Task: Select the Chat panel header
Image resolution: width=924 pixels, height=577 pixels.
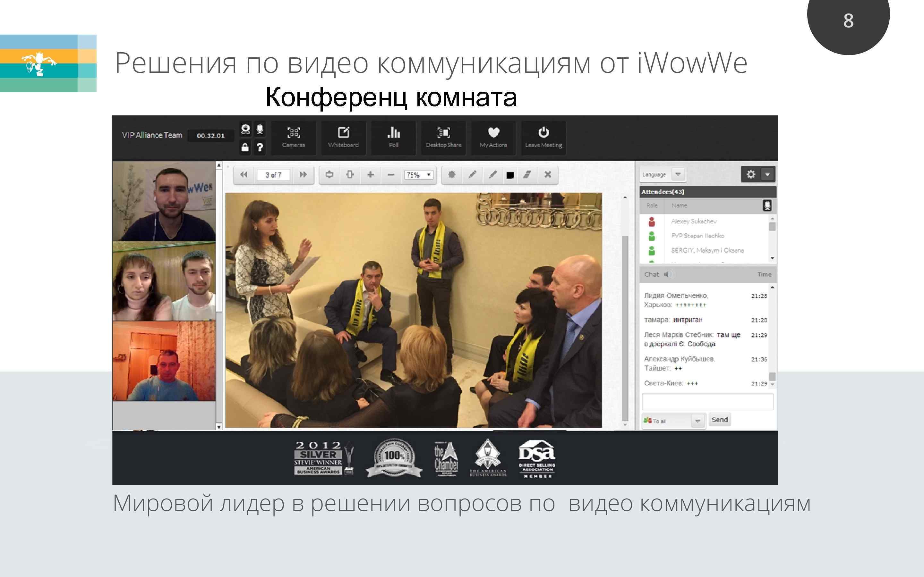Action: coord(653,274)
